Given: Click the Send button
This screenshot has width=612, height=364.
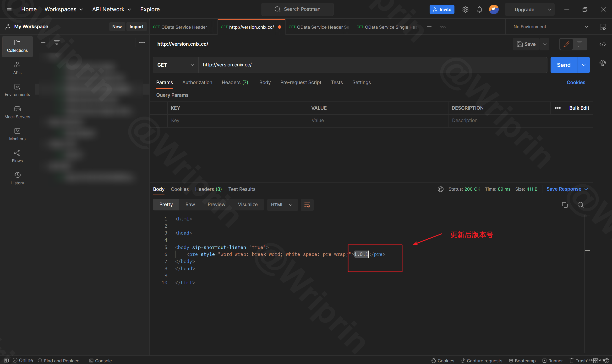Looking at the screenshot, I should (x=564, y=65).
